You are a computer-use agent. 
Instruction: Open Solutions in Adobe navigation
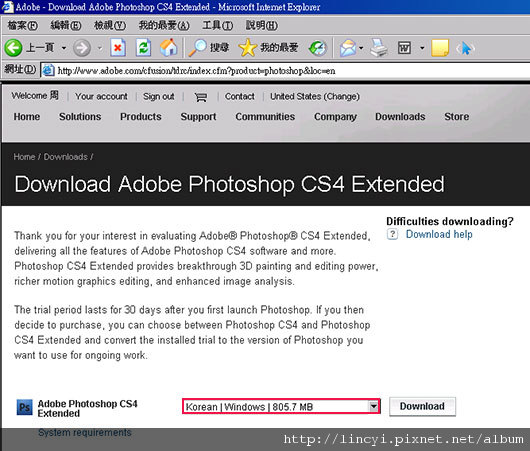click(80, 117)
